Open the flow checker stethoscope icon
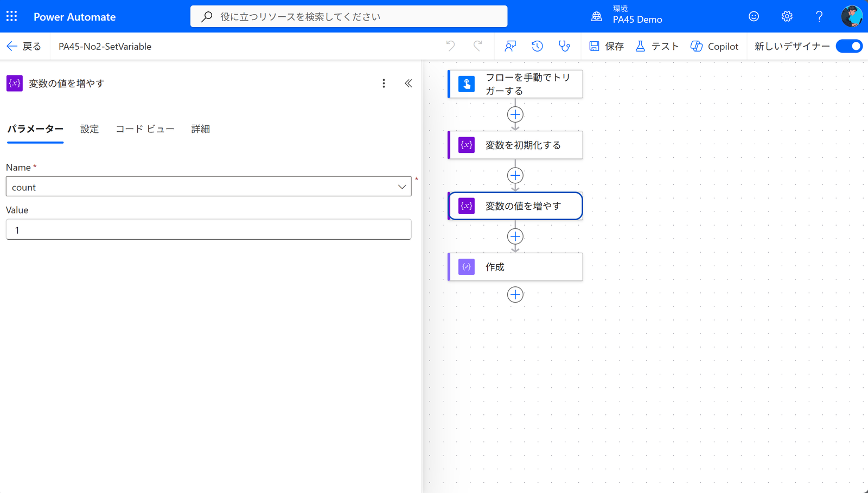The height and width of the screenshot is (493, 868). point(564,46)
